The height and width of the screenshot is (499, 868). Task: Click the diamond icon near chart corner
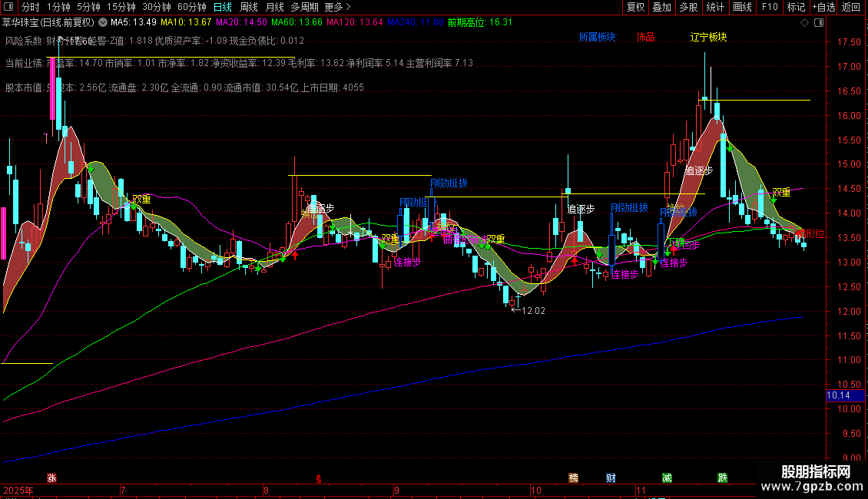click(x=804, y=23)
